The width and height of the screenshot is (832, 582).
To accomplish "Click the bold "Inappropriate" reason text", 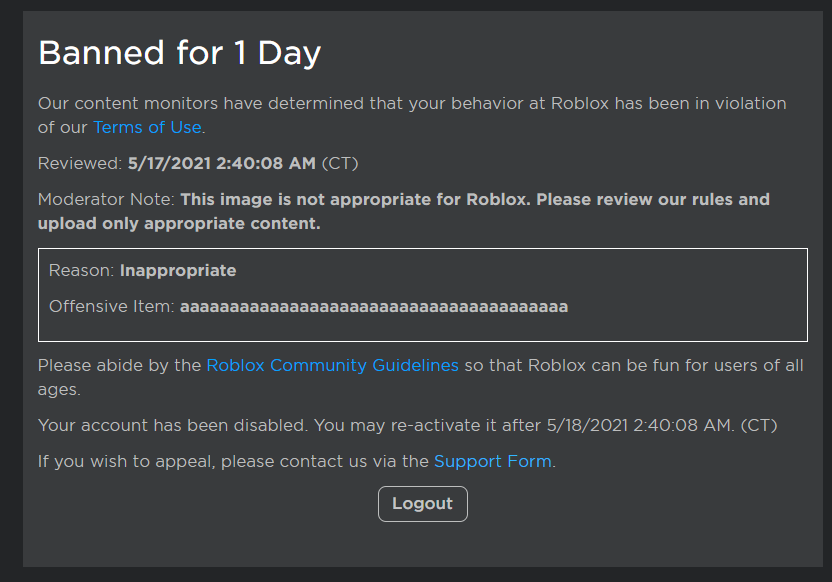I will [178, 270].
